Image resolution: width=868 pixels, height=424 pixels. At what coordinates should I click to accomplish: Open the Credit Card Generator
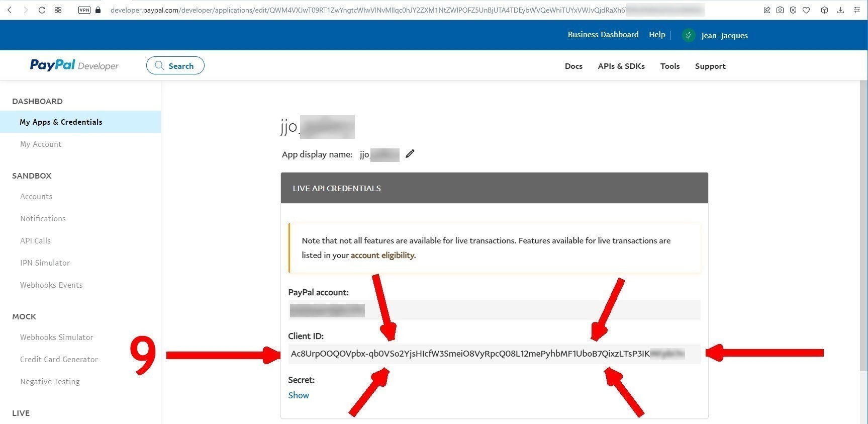59,359
